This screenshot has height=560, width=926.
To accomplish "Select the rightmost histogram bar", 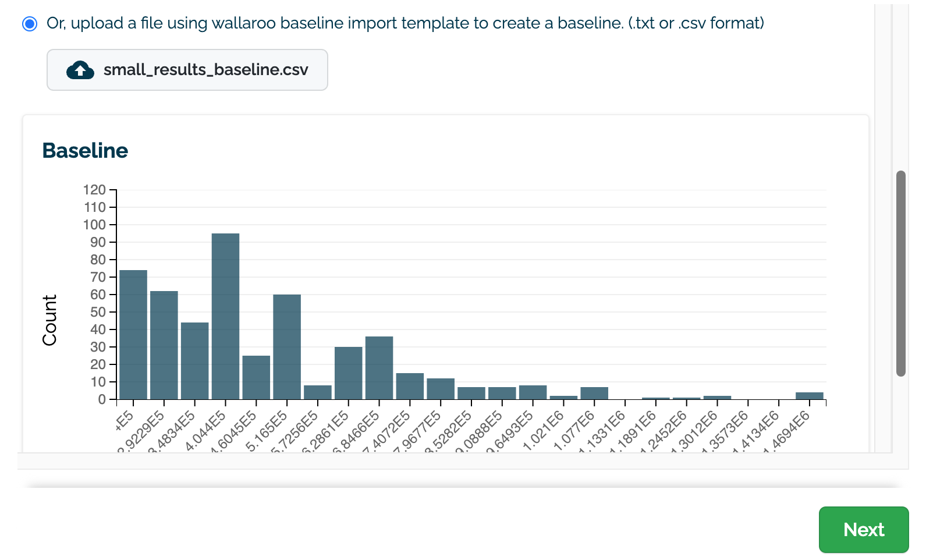I will click(809, 396).
